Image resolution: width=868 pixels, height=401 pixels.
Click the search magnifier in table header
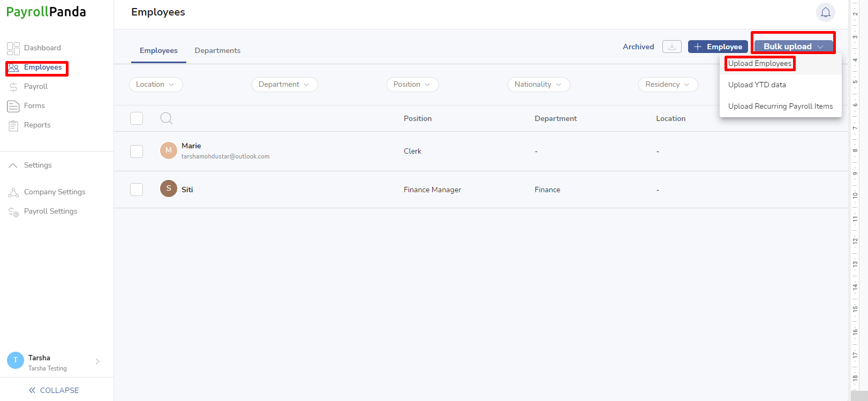click(167, 118)
